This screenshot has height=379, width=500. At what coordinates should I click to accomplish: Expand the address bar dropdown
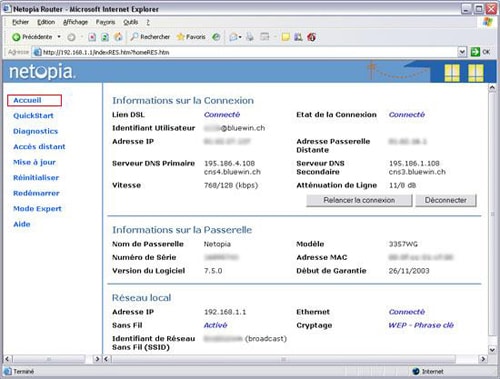coord(462,52)
